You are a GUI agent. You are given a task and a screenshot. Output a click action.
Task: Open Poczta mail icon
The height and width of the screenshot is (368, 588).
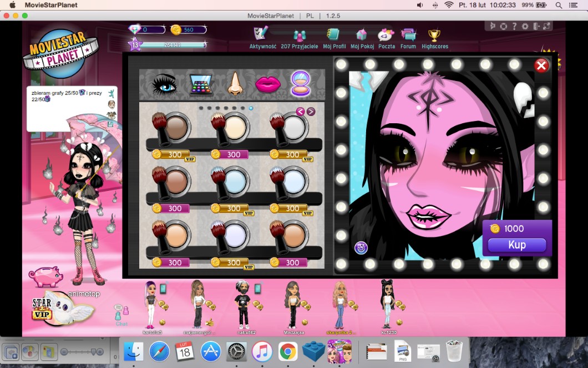pyautogui.click(x=386, y=37)
